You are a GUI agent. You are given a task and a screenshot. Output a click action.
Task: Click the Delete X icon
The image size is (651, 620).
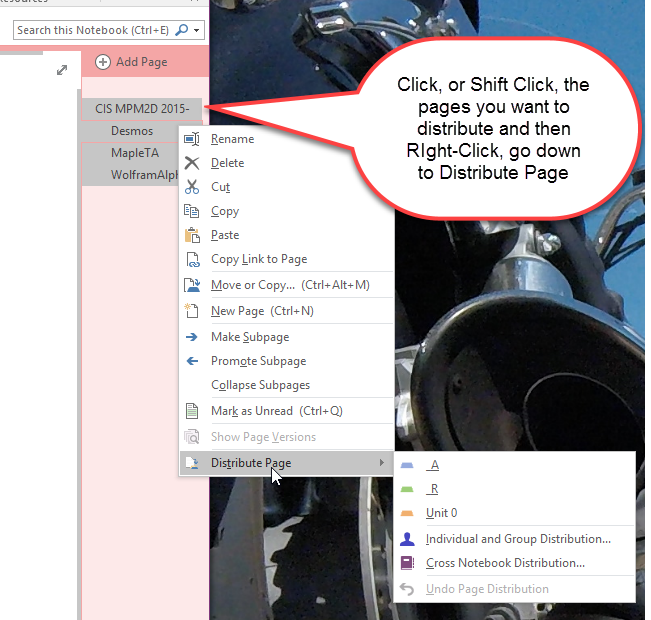192,163
